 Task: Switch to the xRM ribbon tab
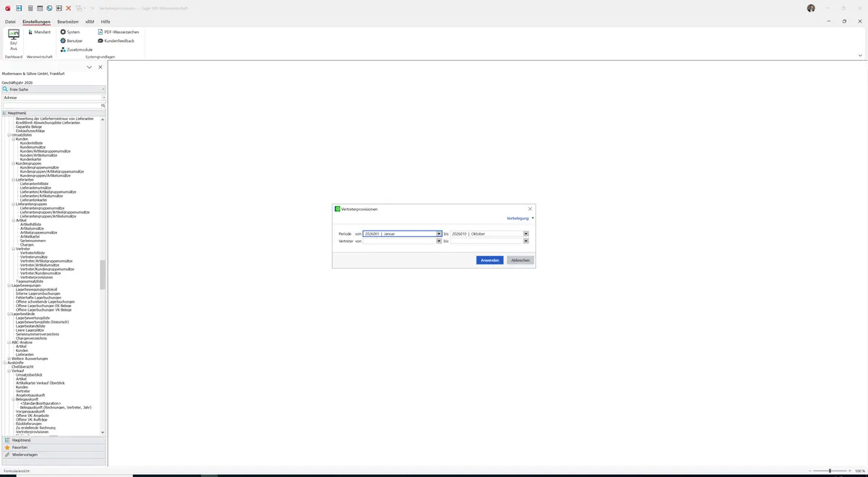tap(90, 22)
